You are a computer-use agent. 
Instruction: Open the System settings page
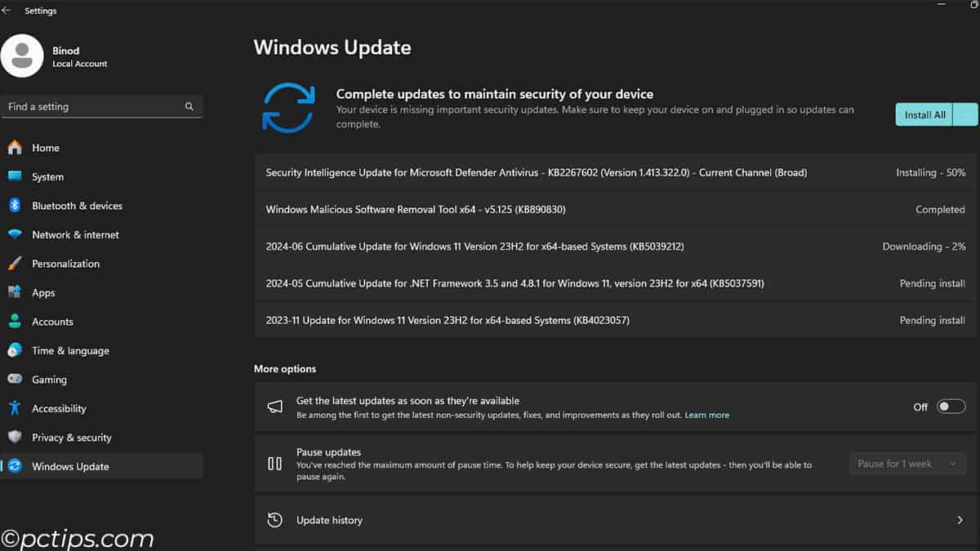47,177
